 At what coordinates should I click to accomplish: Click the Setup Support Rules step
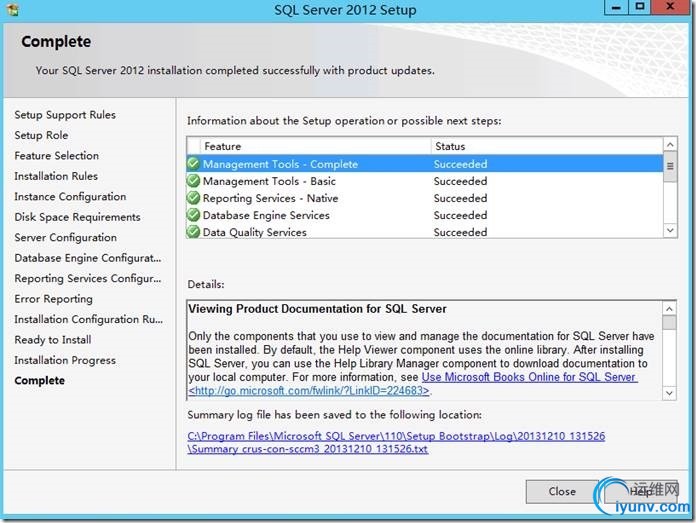65,115
